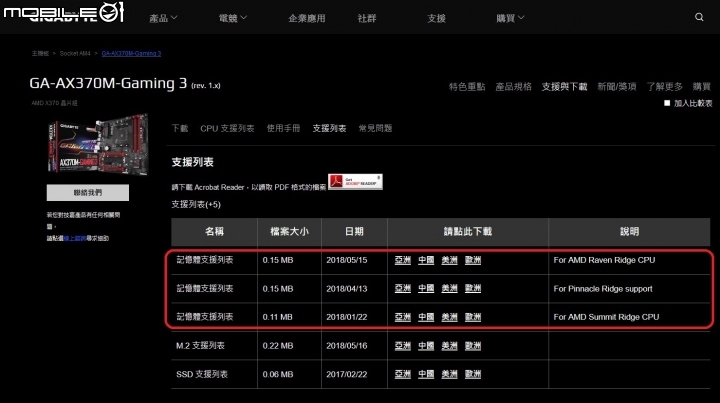Open the product page 購買 link
Screen dimensions: 720x403
pos(702,86)
